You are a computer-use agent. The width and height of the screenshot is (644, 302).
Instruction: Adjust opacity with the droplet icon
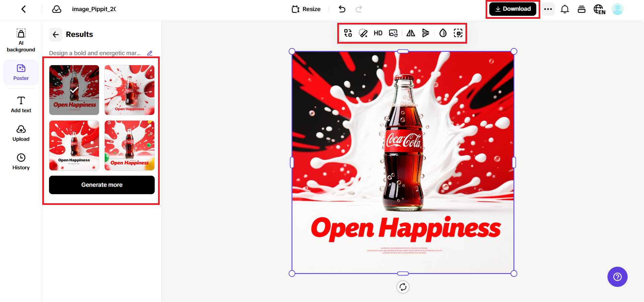[x=443, y=33]
